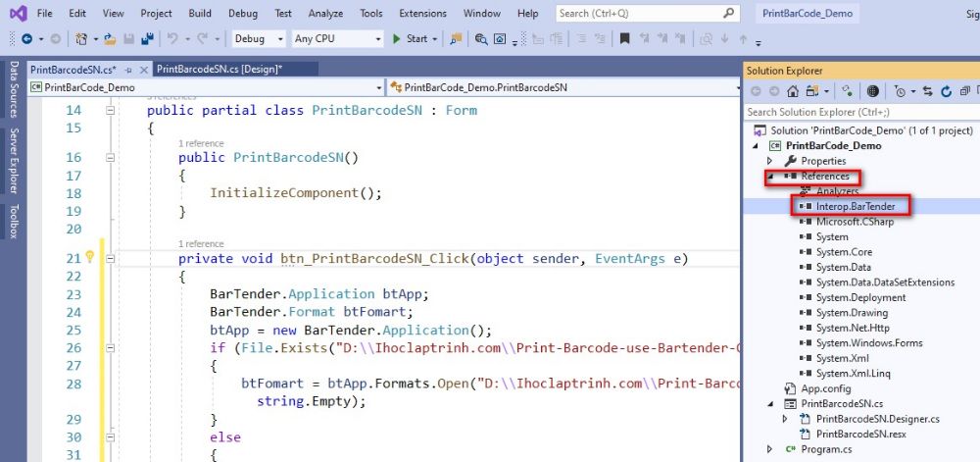The height and width of the screenshot is (462, 980).
Task: Open the File menu
Action: [x=44, y=13]
